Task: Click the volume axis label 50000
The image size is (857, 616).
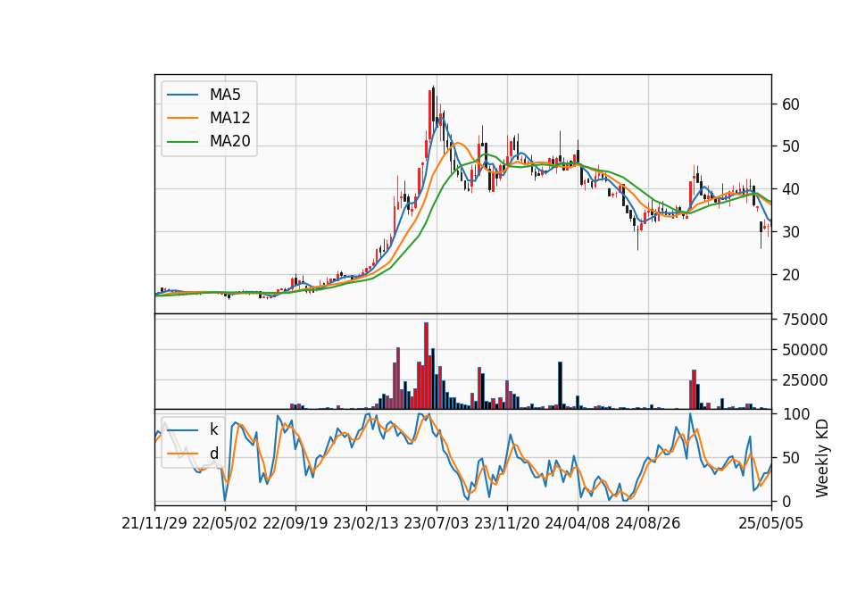Action: [804, 350]
